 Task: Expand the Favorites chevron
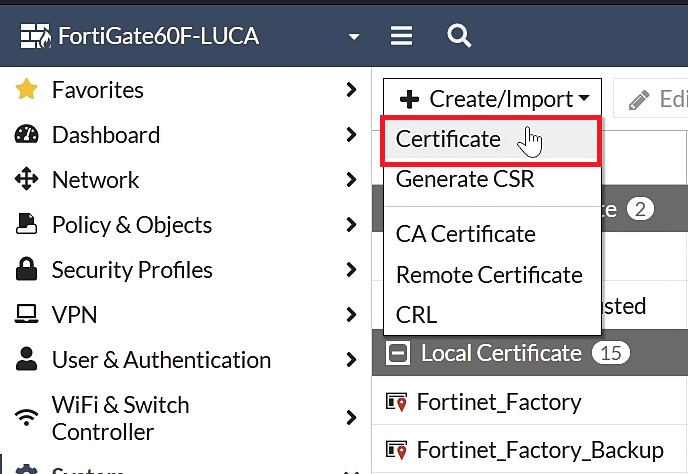click(x=351, y=90)
